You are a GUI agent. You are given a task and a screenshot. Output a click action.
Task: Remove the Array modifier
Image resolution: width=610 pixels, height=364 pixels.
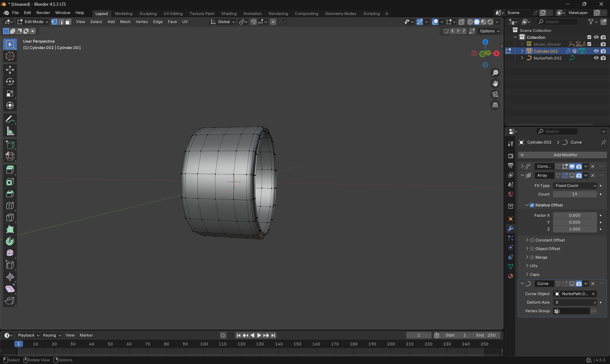[593, 175]
